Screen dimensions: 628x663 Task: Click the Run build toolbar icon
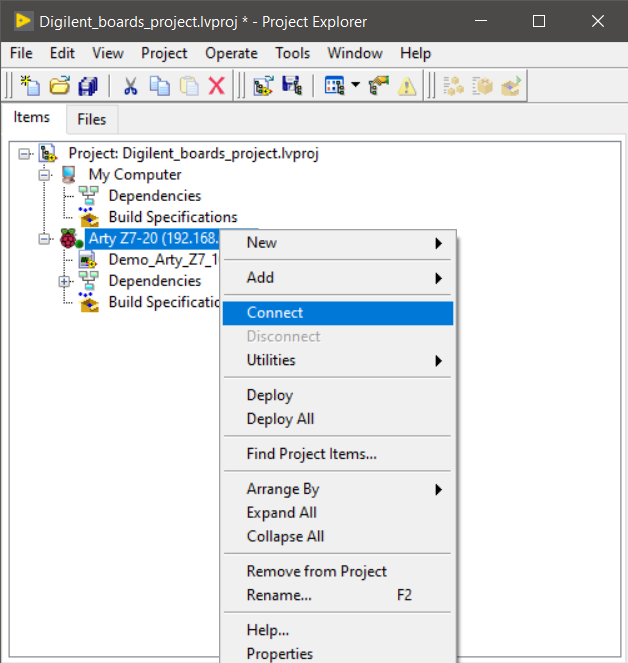tap(511, 86)
